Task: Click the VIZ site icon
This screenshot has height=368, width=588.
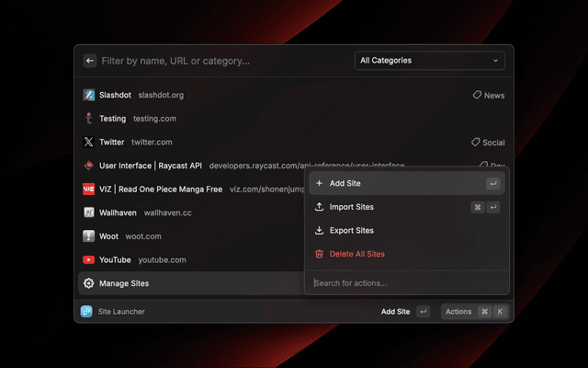Action: point(89,190)
